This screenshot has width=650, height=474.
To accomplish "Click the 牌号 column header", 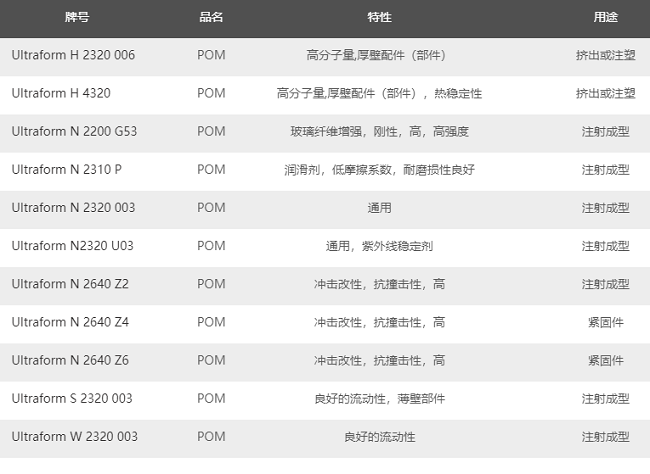I will (76, 18).
